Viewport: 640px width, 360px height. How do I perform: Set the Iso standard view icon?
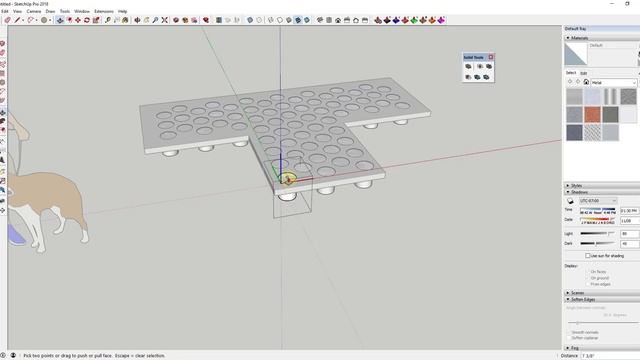click(320, 20)
